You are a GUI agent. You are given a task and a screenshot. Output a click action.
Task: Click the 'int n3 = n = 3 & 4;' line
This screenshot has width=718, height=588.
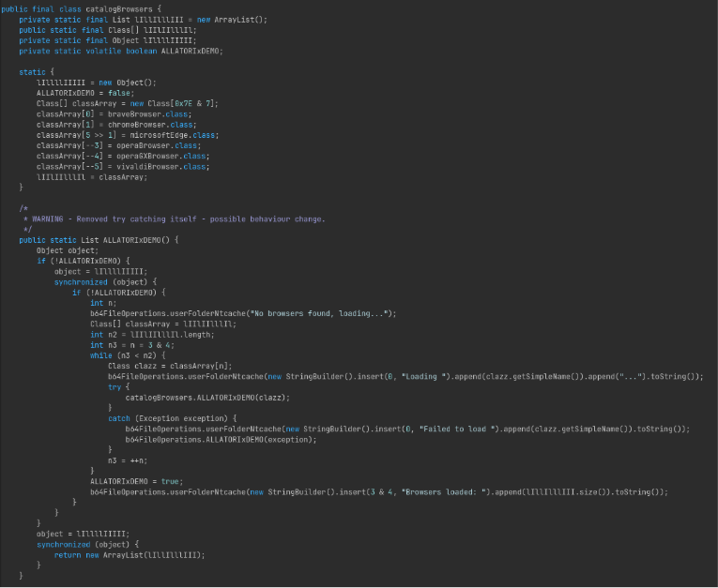point(132,345)
